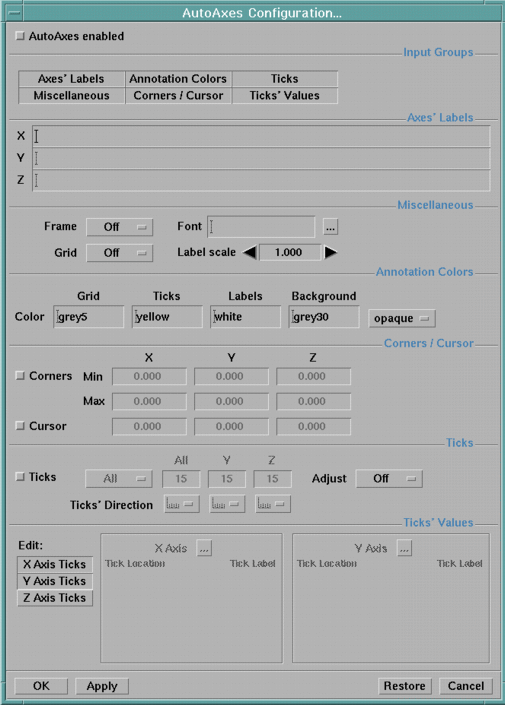The width and height of the screenshot is (505, 705).
Task: Select Y Axis Ticks edit option
Action: tap(55, 581)
